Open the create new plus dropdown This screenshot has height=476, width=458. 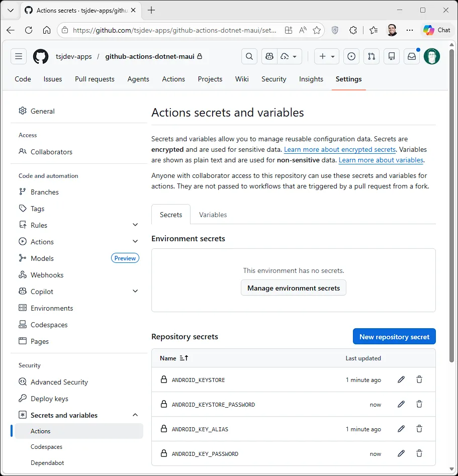click(x=326, y=56)
